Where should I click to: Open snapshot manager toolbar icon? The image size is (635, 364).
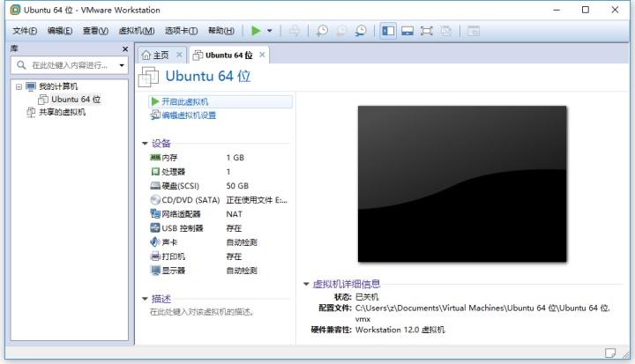(x=361, y=31)
